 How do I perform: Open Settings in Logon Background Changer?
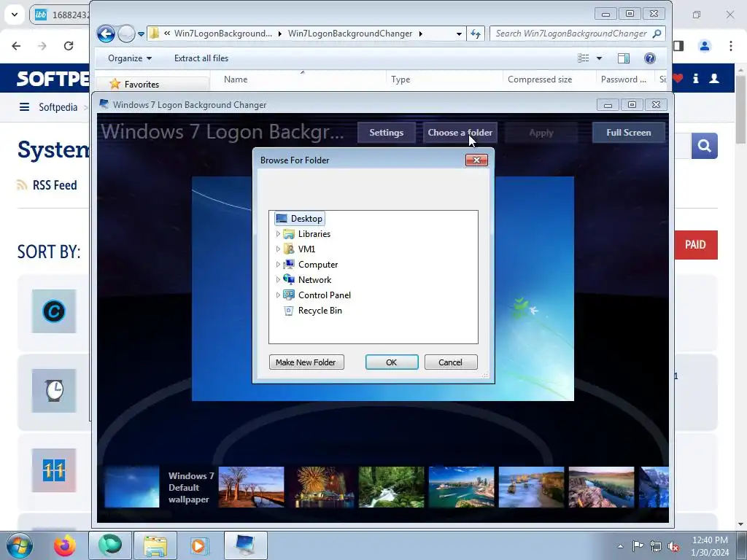[x=387, y=133]
